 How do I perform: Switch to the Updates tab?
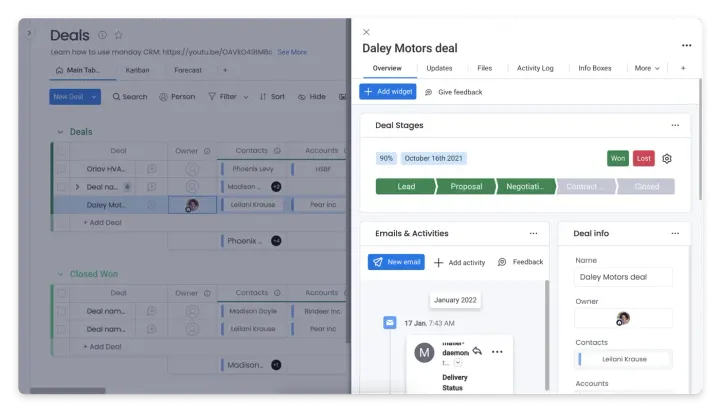[x=439, y=68]
